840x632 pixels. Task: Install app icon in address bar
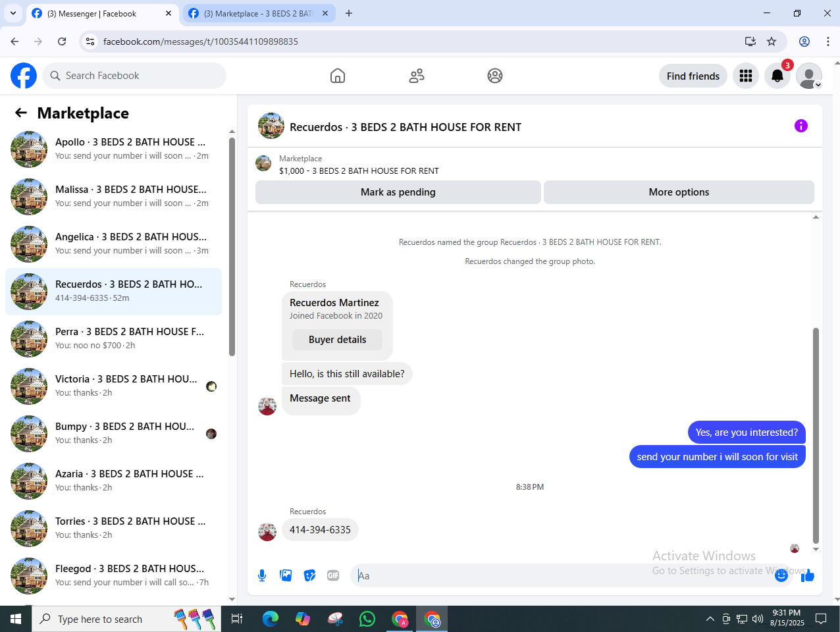pyautogui.click(x=750, y=41)
